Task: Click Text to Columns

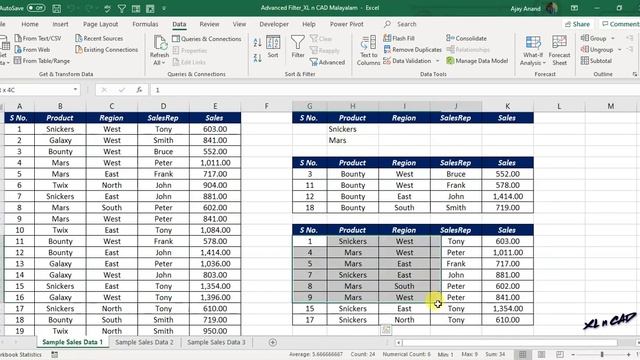Action: (x=369, y=50)
